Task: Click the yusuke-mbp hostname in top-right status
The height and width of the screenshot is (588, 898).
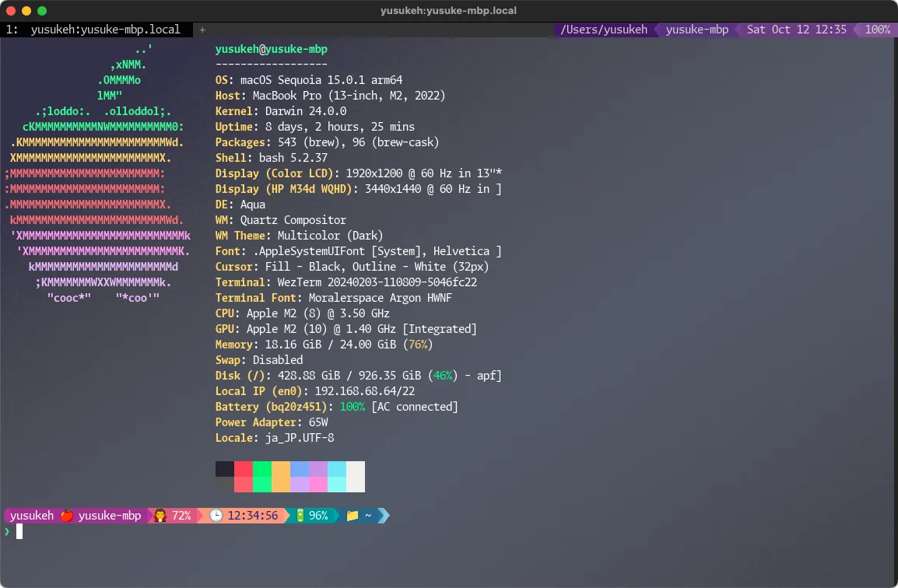Action: [697, 30]
